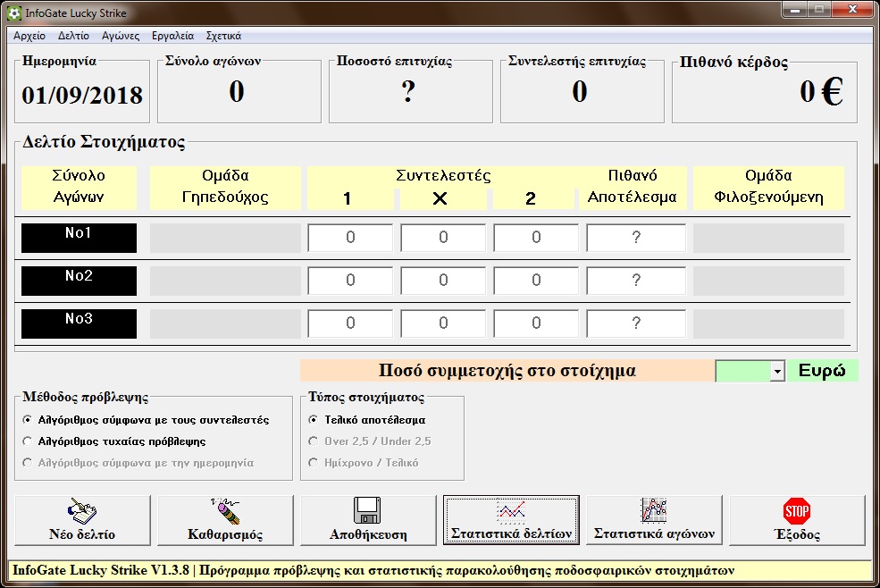Click the X odds field in row No2
The height and width of the screenshot is (588, 880).
coord(443,281)
